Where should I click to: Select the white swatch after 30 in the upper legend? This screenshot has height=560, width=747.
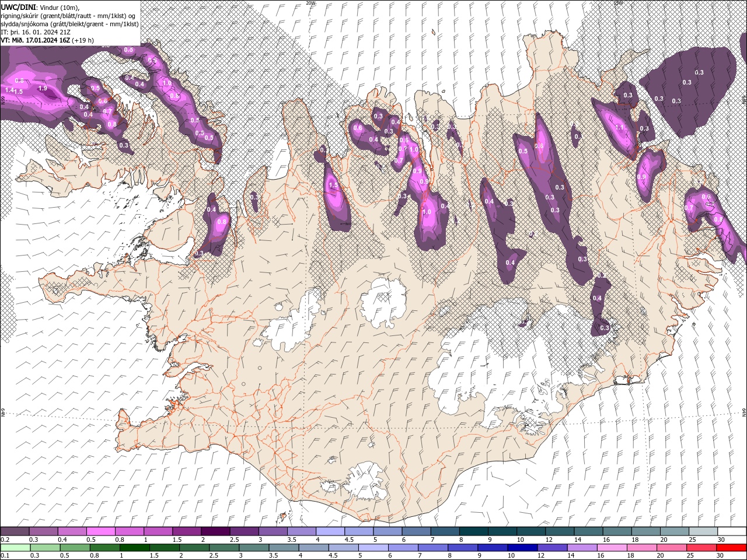(732, 531)
